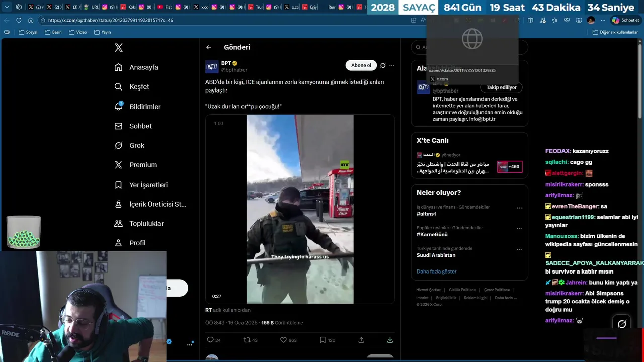Download the video with green download icon

click(x=390, y=340)
